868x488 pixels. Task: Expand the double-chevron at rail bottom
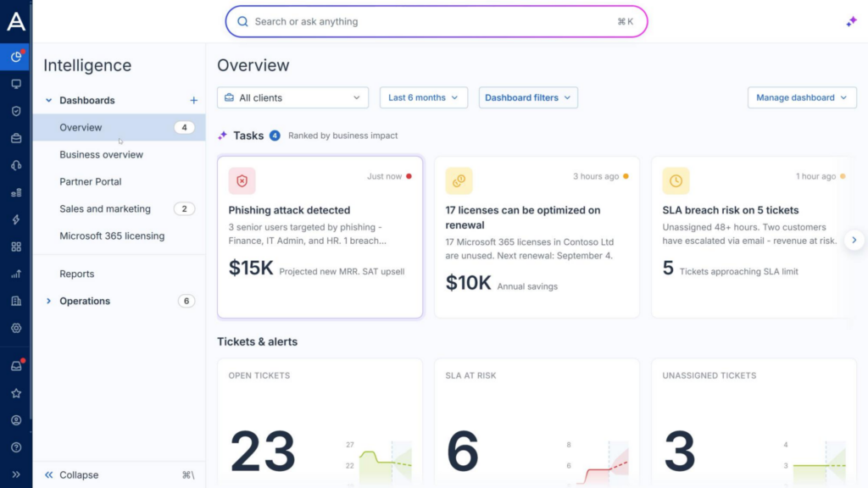pyautogui.click(x=16, y=474)
